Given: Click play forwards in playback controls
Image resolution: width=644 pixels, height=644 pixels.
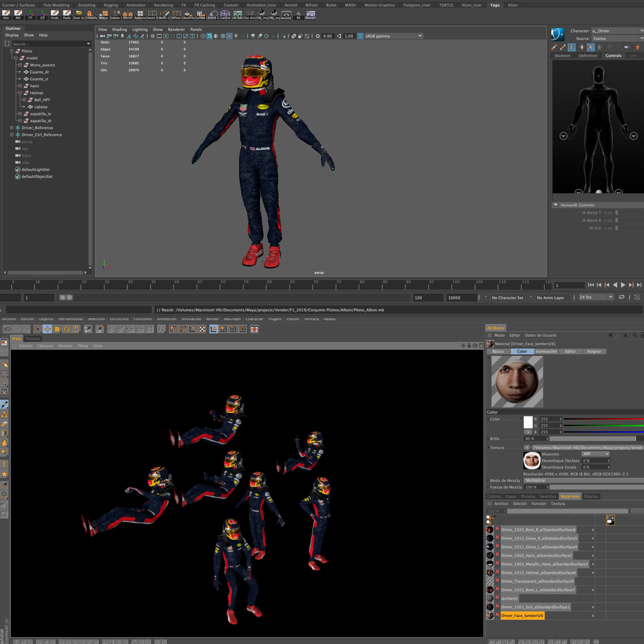Looking at the screenshot, I should [623, 285].
